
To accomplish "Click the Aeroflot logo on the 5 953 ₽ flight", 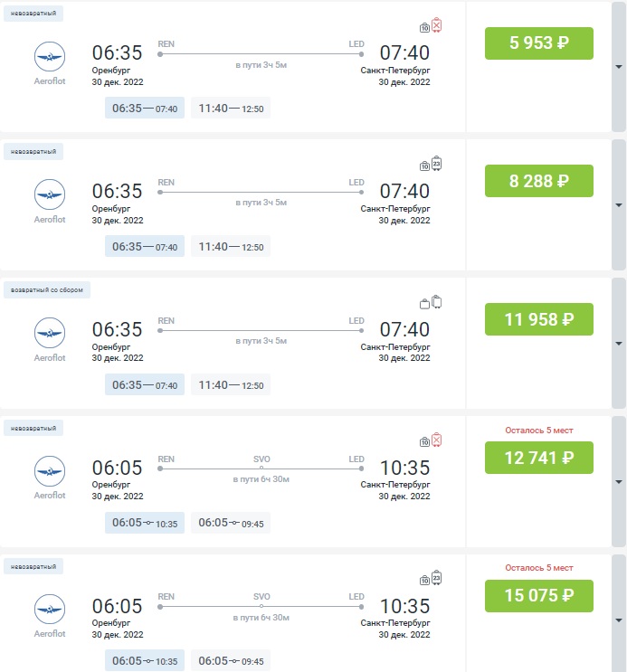I will tap(50, 58).
